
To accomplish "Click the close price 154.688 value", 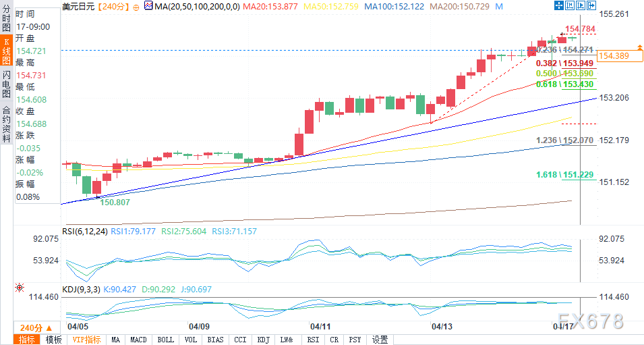I will pos(31,124).
